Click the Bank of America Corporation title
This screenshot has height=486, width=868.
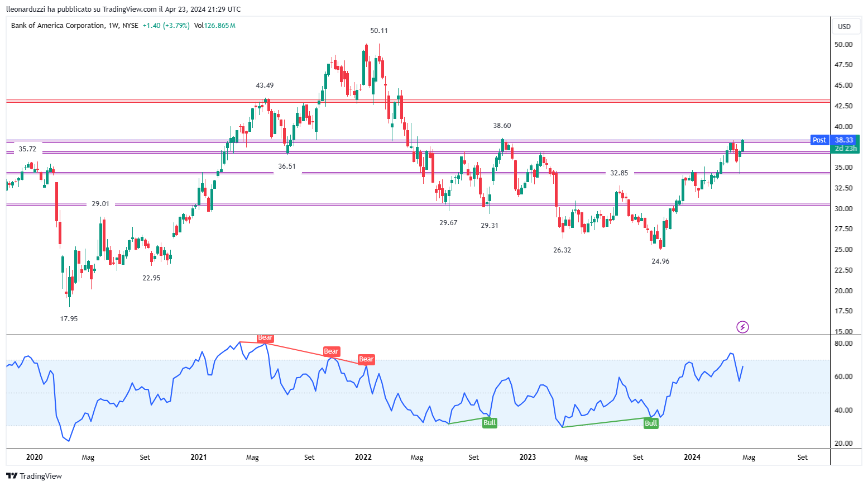(57, 25)
